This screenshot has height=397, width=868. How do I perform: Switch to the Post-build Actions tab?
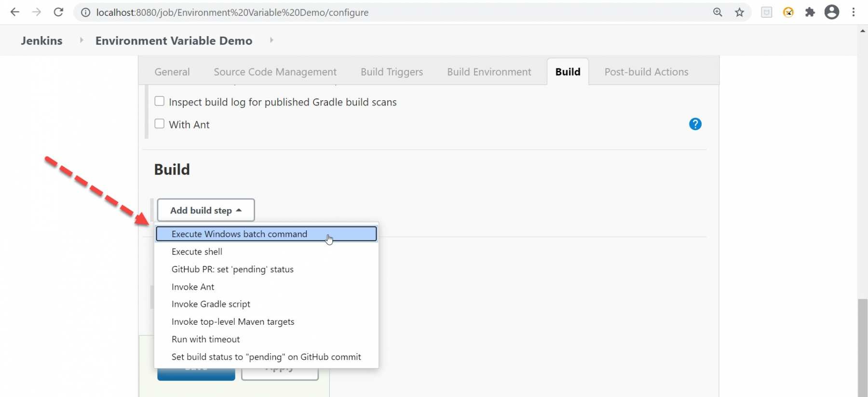(x=647, y=72)
